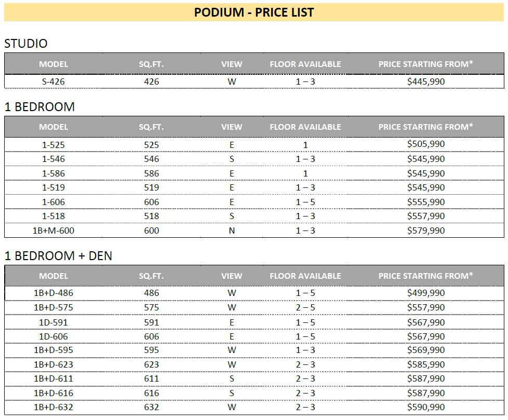This screenshot has width=508, height=420.
Task: Click the 1 BEDROOM section heading
Action: click(x=39, y=107)
